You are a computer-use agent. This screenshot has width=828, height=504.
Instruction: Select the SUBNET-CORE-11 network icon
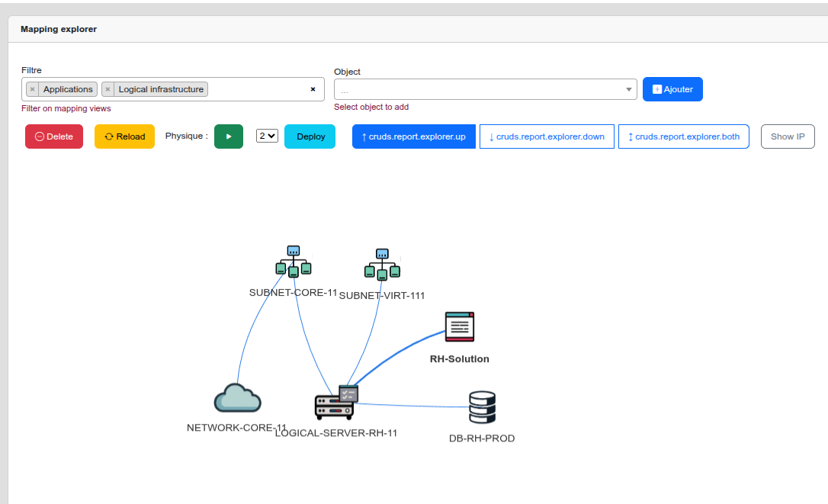click(x=294, y=262)
